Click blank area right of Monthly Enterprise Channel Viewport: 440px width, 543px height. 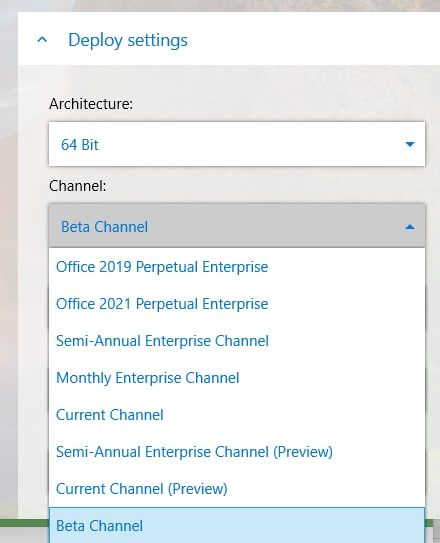(x=332, y=378)
